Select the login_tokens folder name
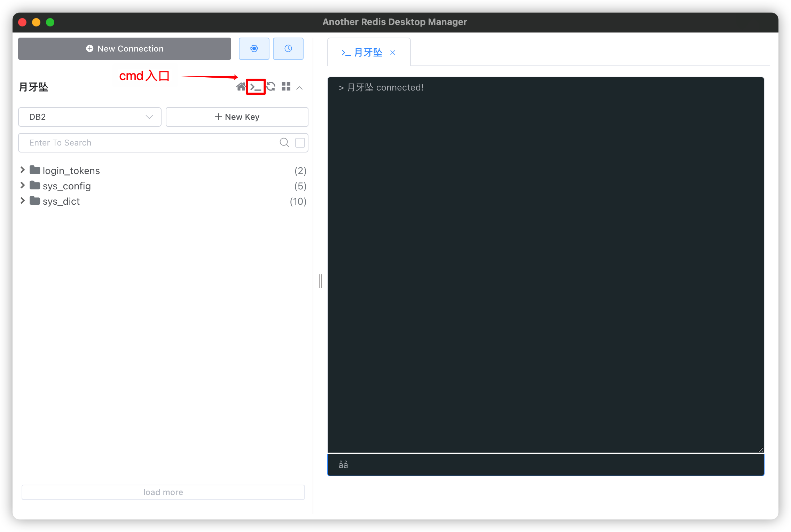Screen dimensions: 791x532 point(71,171)
